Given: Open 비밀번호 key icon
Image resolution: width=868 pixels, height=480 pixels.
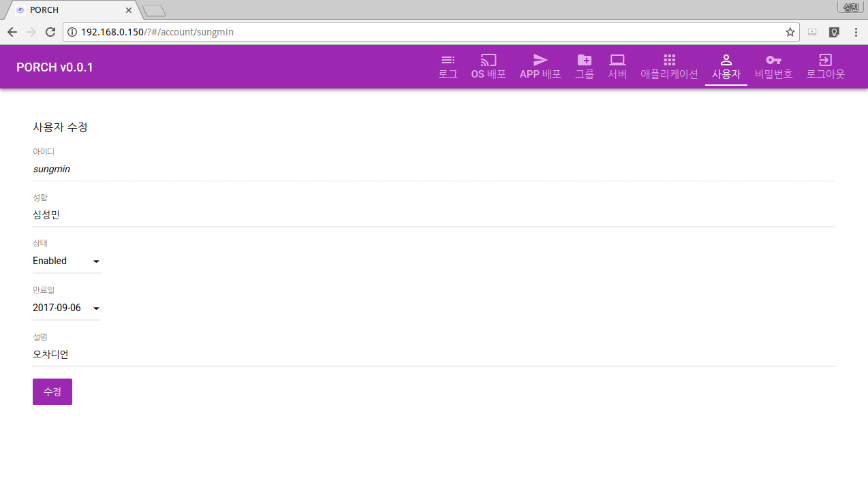Looking at the screenshot, I should click(x=773, y=60).
